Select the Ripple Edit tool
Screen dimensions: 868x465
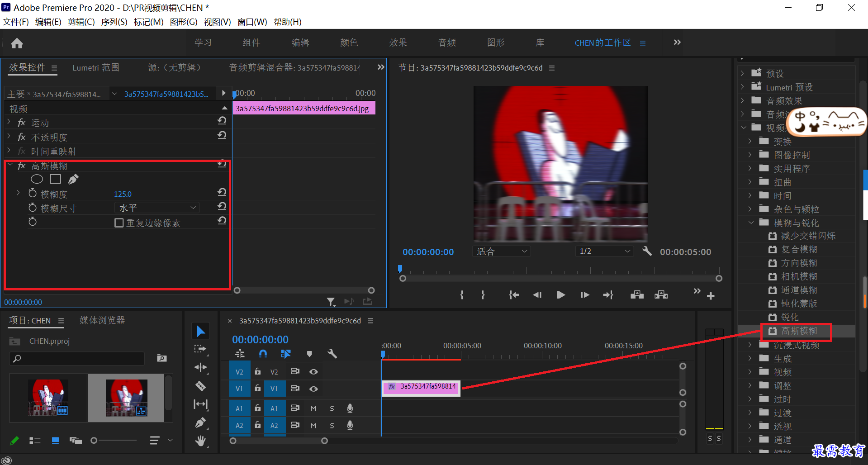click(x=200, y=367)
